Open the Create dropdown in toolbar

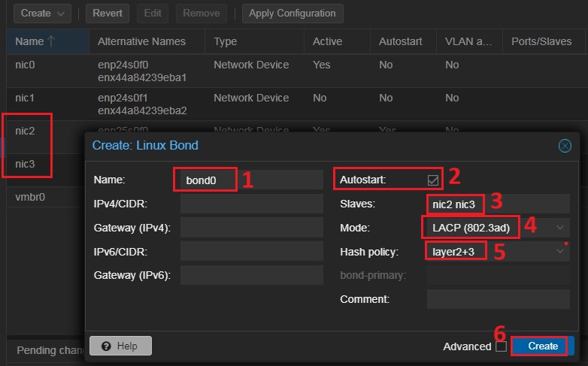[42, 14]
